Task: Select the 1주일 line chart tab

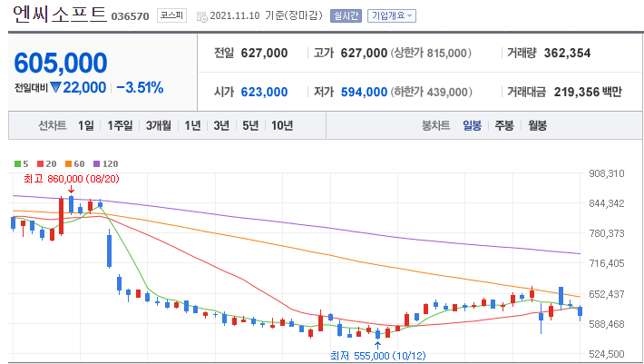Action: (120, 125)
